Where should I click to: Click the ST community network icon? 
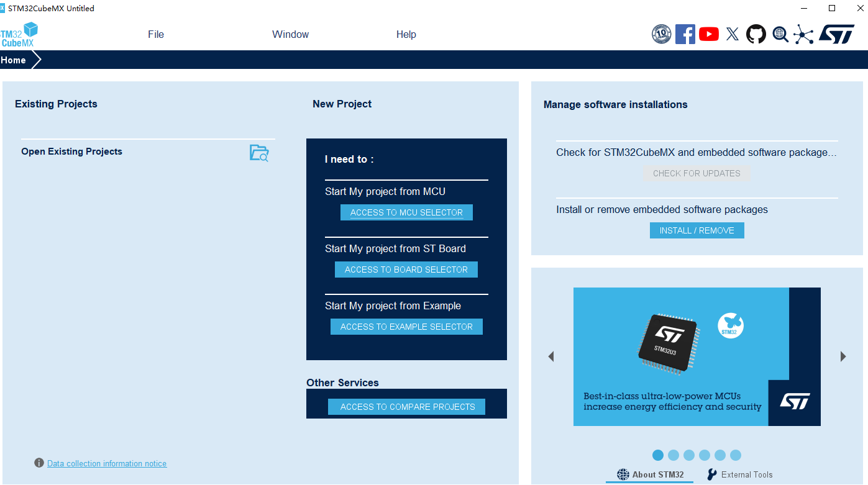pyautogui.click(x=803, y=34)
